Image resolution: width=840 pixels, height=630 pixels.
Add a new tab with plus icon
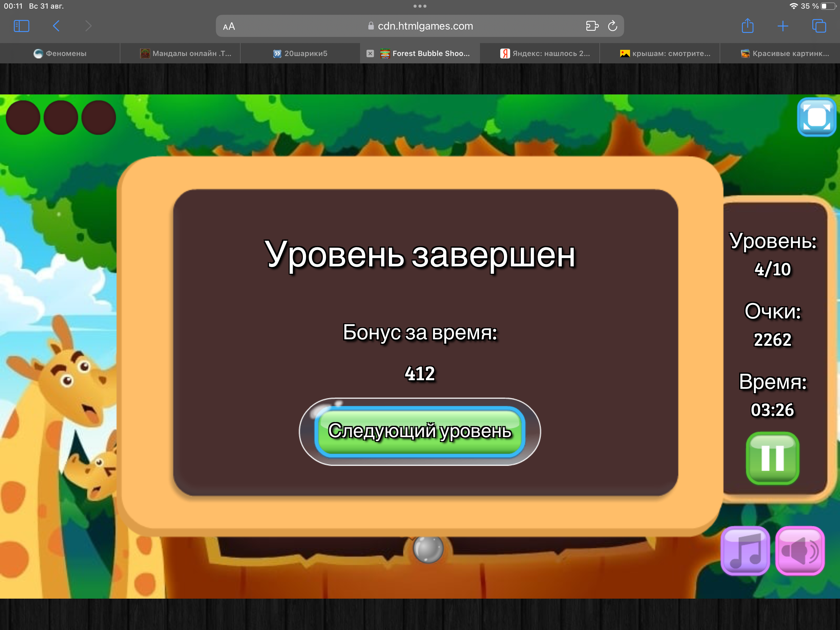(x=783, y=26)
